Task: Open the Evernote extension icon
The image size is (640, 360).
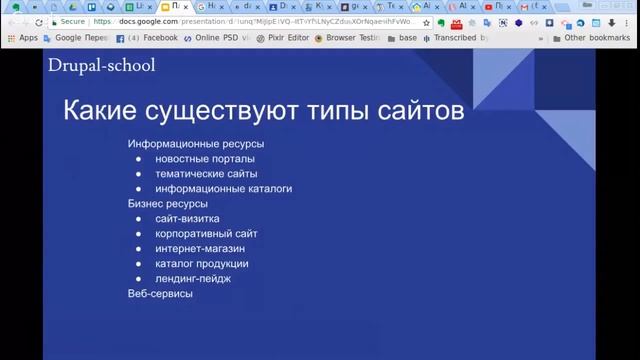Action: 441,23
